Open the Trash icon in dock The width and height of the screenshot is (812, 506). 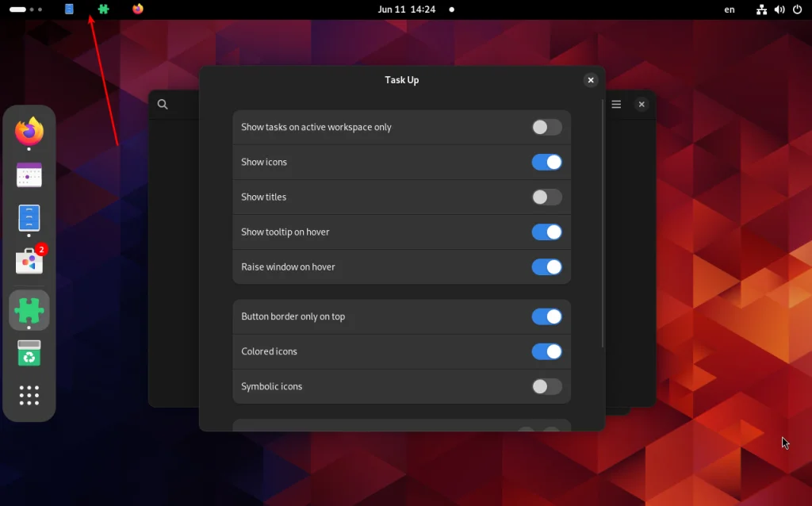(x=29, y=353)
